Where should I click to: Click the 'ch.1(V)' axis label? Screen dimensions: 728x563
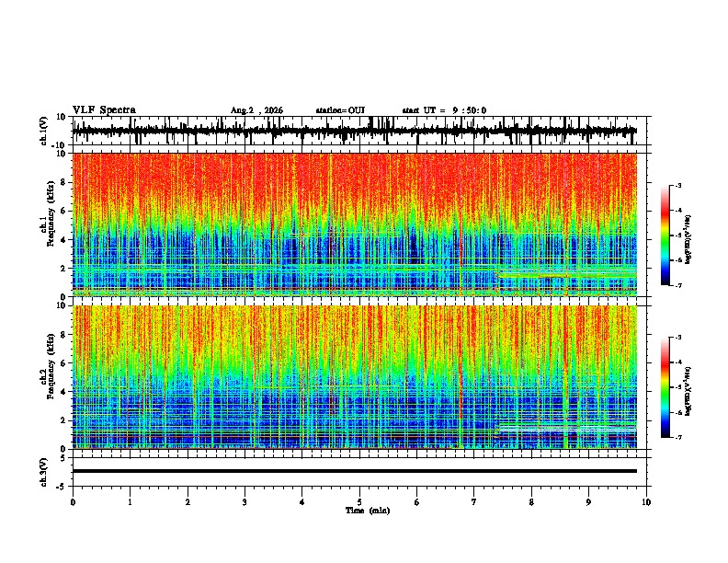click(x=44, y=131)
